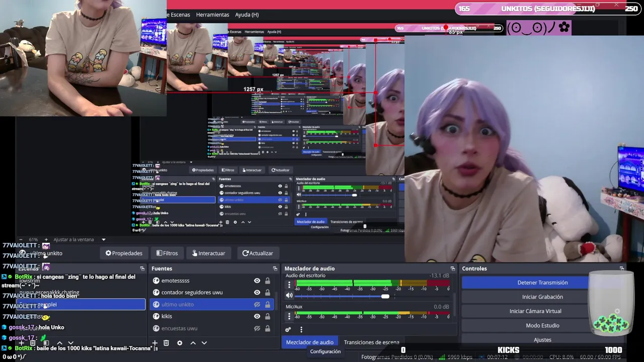
Task: Enable Modo Estudio
Action: [x=542, y=325]
